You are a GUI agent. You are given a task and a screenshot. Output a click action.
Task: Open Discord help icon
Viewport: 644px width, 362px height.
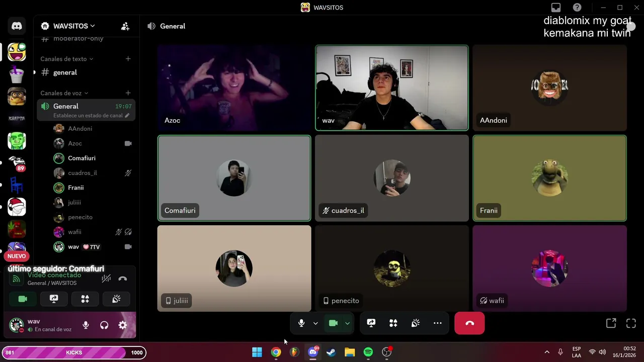[577, 8]
